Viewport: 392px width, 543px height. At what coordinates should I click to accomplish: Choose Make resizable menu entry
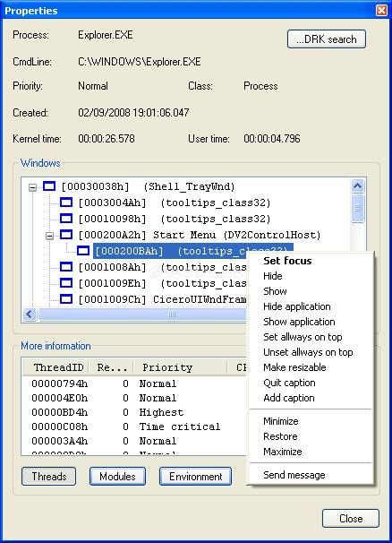coord(294,367)
